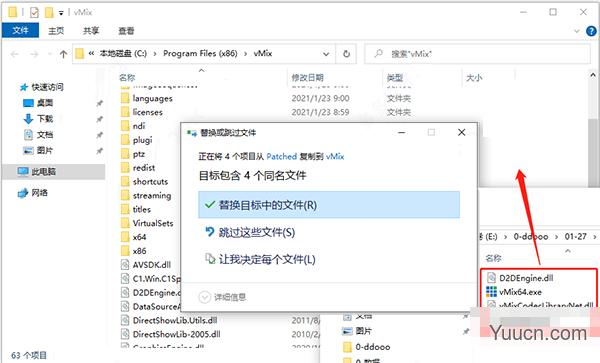The image size is (600, 363).
Task: Select the licenses folder icon
Action: click(x=125, y=112)
